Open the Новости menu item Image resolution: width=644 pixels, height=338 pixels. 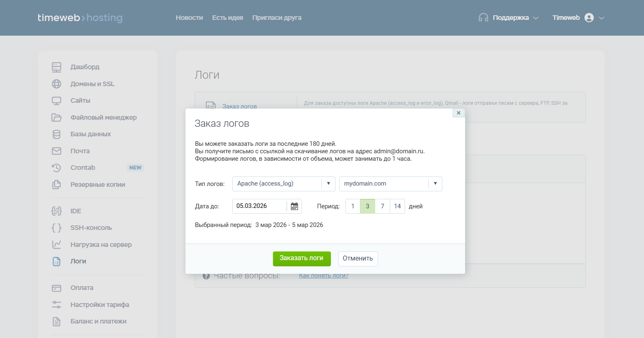189,18
